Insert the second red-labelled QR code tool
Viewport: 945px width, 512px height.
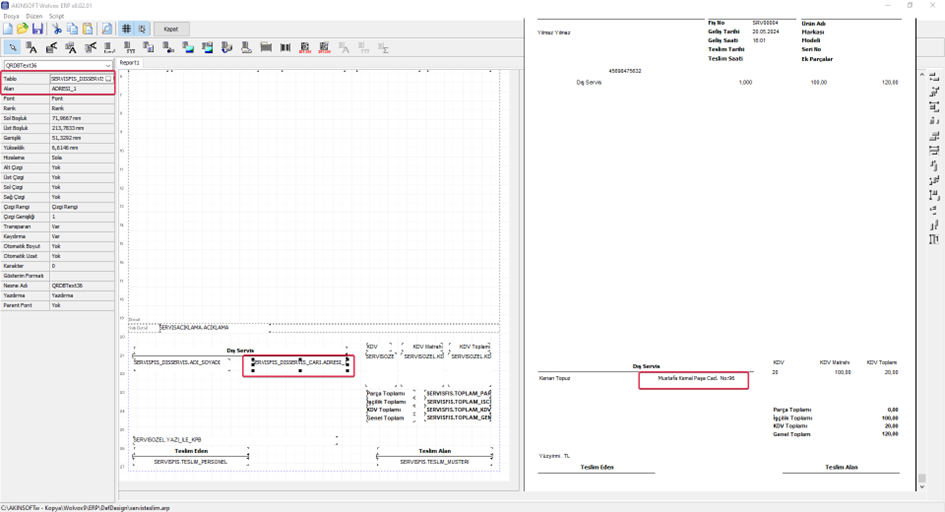(324, 48)
